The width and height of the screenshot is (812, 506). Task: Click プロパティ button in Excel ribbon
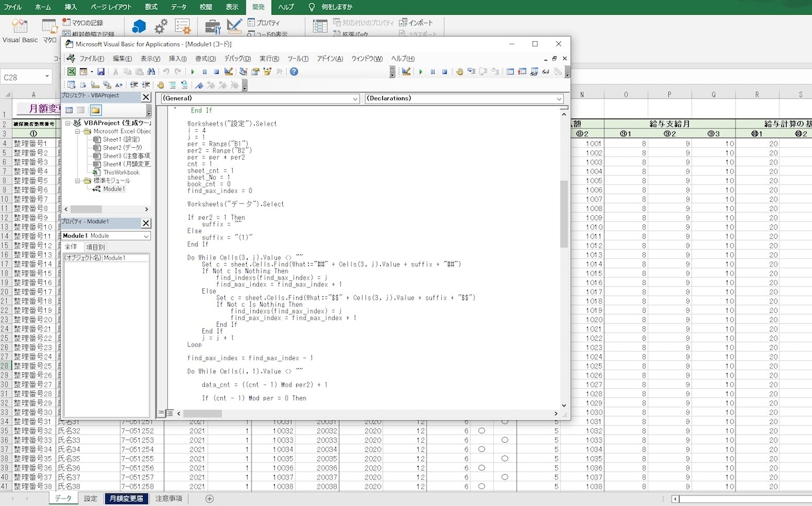(264, 23)
